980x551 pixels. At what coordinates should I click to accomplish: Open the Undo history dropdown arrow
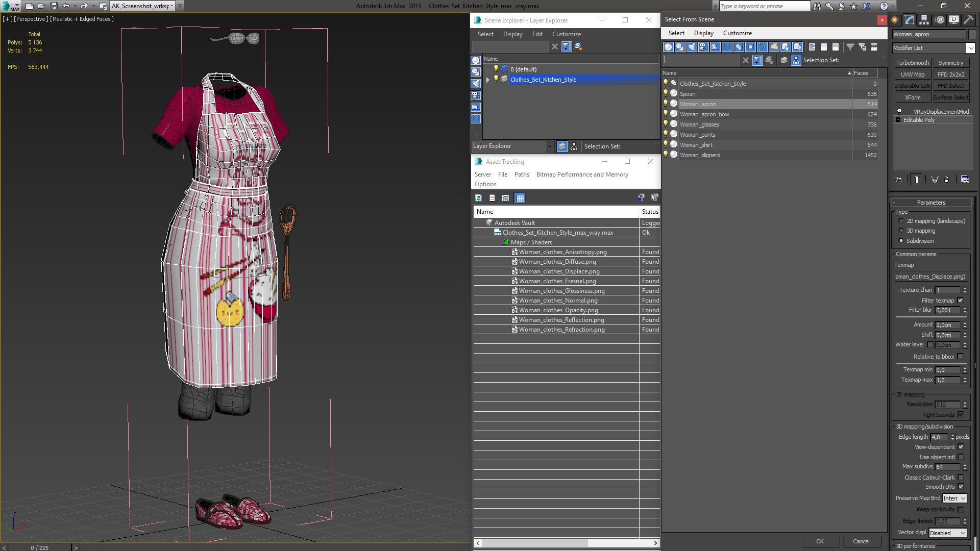pos(75,6)
